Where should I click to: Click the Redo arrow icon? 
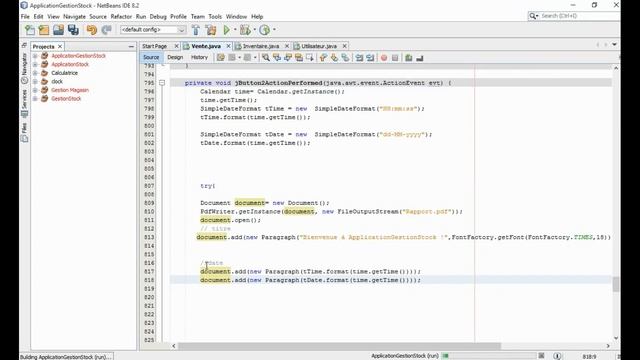click(107, 30)
